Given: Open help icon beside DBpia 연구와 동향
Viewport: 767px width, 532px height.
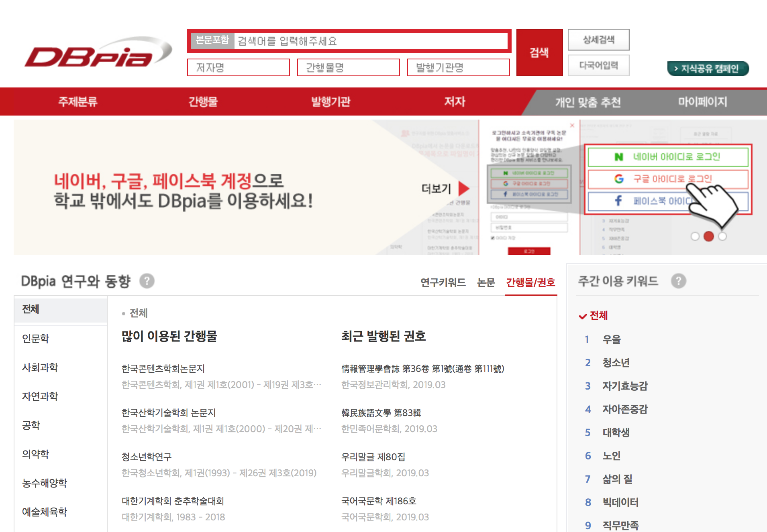Looking at the screenshot, I should 147,281.
